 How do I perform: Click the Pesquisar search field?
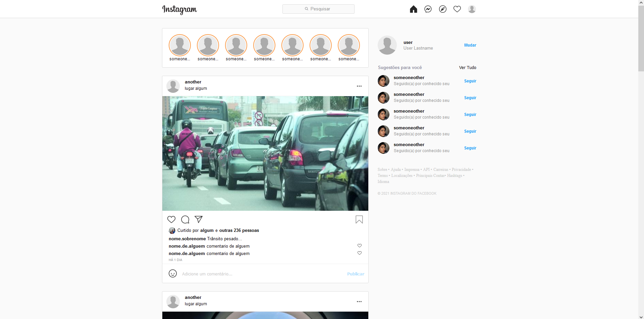(318, 9)
